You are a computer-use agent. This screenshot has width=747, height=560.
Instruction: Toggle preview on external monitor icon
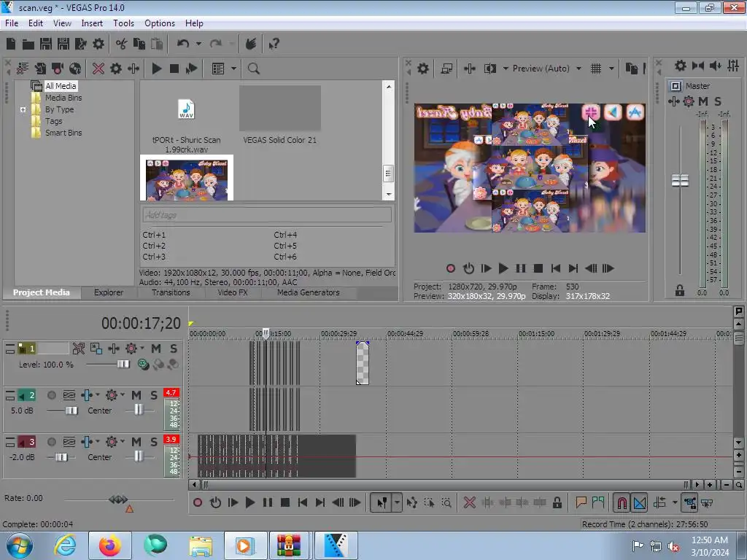click(x=446, y=69)
